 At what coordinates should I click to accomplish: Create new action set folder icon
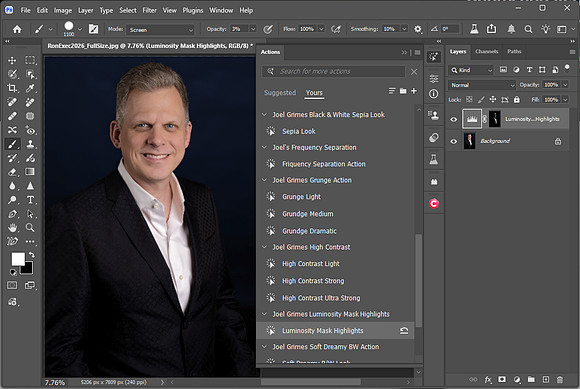pyautogui.click(x=403, y=91)
